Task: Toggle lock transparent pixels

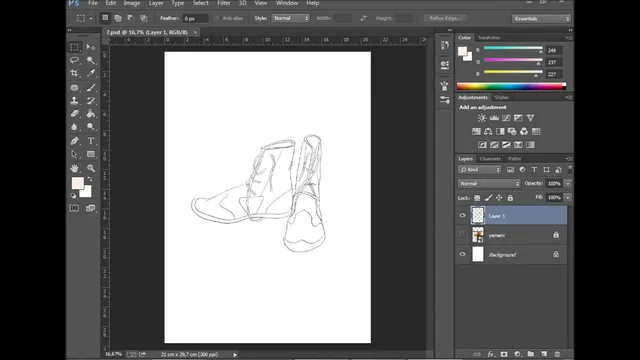Action: 477,198
